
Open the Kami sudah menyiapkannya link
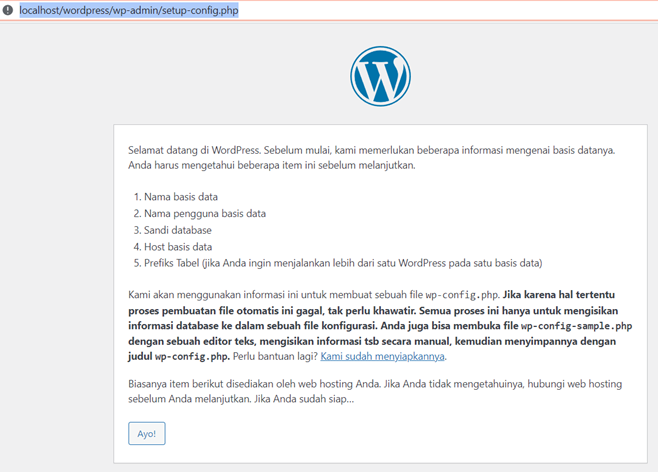[x=382, y=356]
